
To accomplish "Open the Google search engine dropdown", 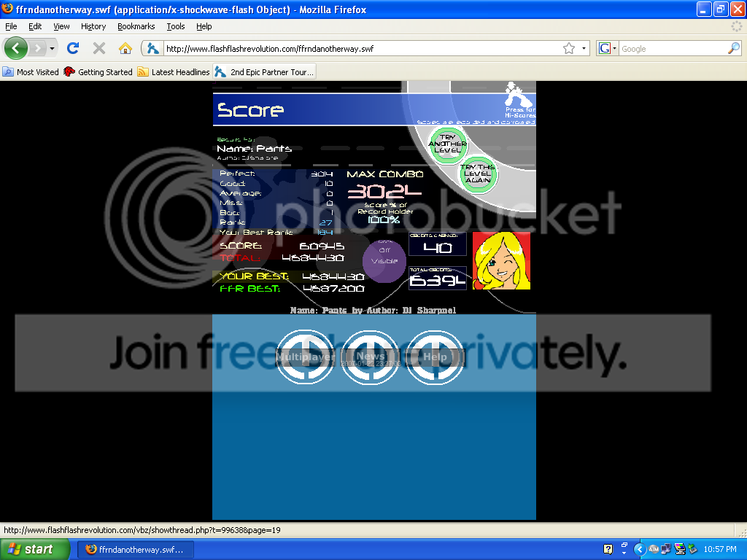I will tap(608, 49).
